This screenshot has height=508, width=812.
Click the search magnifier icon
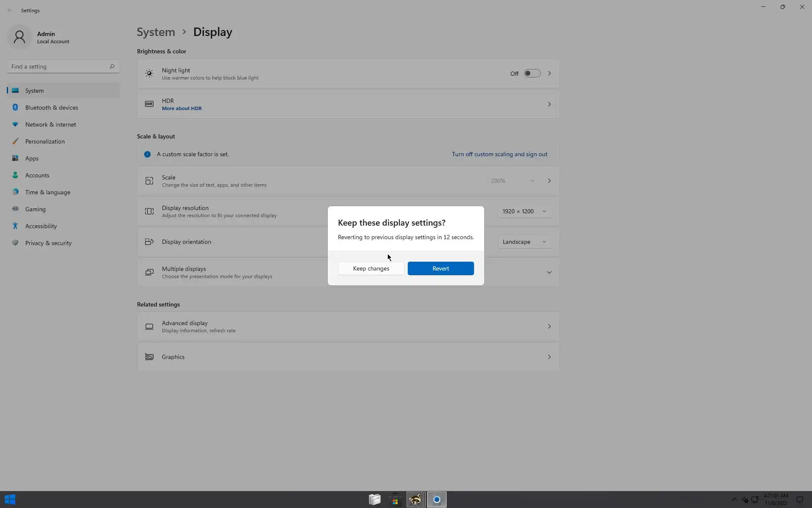click(112, 66)
